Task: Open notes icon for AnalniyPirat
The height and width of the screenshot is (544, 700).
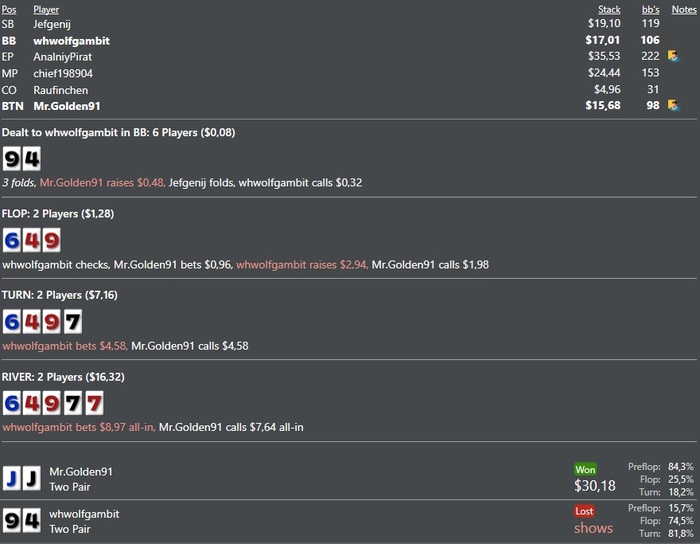Action: (x=673, y=56)
